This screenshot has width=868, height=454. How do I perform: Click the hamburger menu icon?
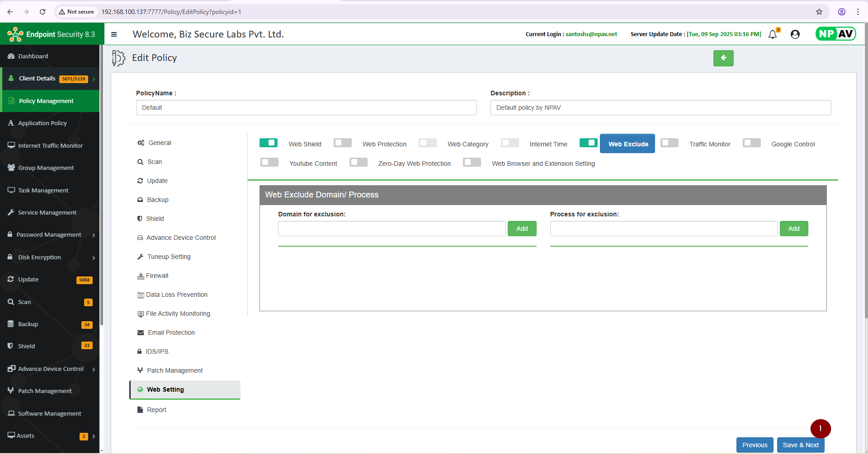click(114, 34)
